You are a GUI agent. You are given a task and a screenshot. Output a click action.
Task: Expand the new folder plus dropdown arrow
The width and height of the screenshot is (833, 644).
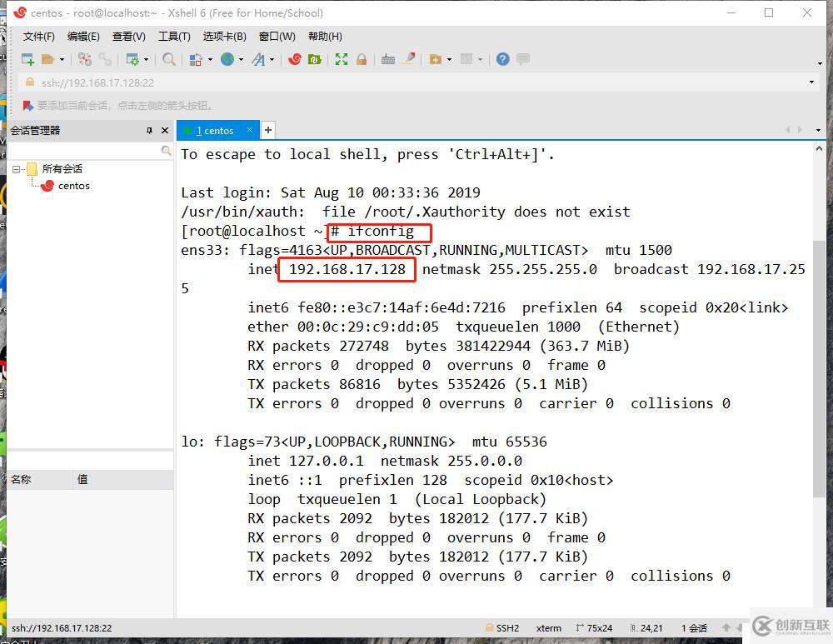[x=450, y=59]
